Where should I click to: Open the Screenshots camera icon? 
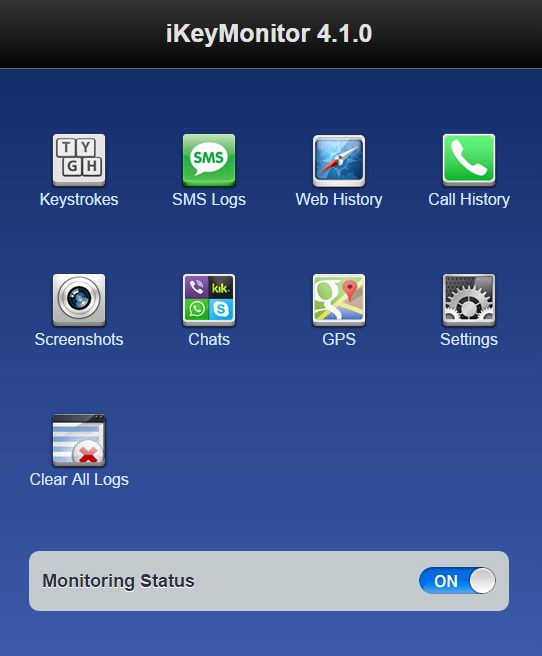(x=79, y=300)
